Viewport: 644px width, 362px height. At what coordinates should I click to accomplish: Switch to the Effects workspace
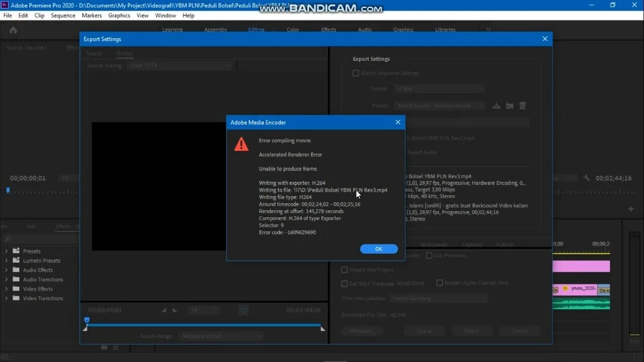[329, 30]
